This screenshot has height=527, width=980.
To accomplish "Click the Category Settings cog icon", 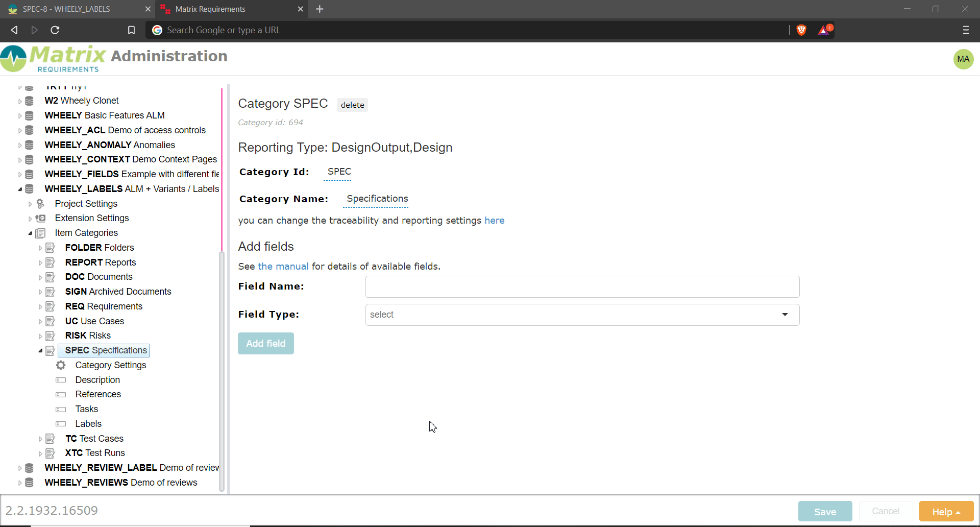I will tap(61, 365).
